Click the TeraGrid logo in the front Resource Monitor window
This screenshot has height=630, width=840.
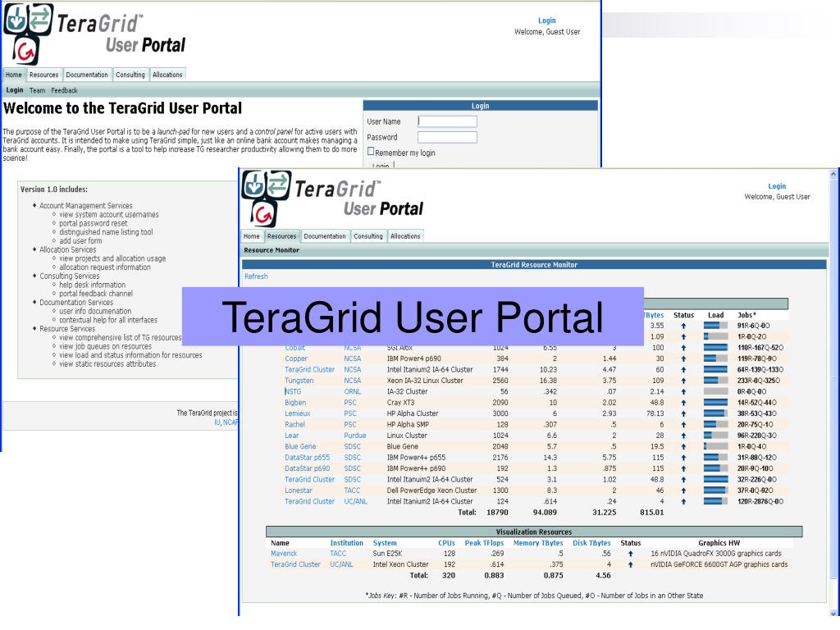click(332, 199)
